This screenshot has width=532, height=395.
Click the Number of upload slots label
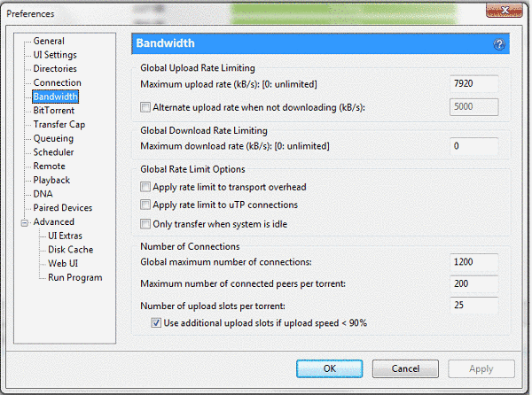coord(213,306)
